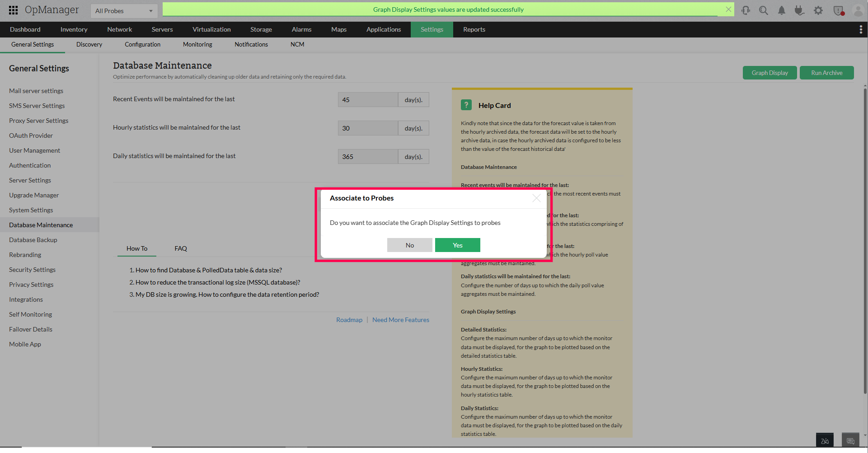Click the notifications bell icon

[782, 10]
